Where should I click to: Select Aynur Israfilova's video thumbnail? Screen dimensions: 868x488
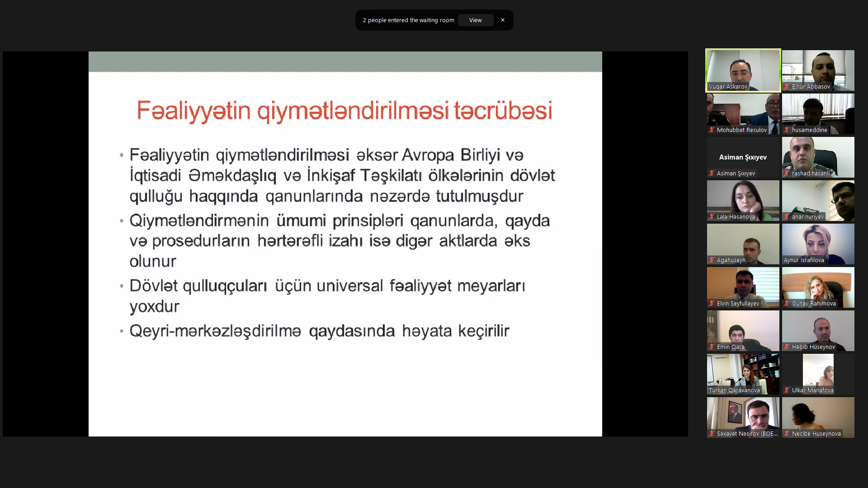pyautogui.click(x=818, y=244)
